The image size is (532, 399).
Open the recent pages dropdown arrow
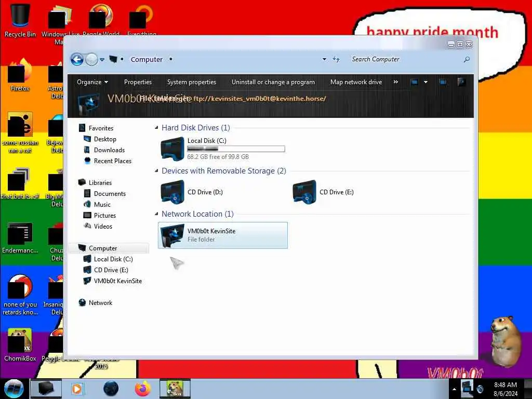point(102,60)
